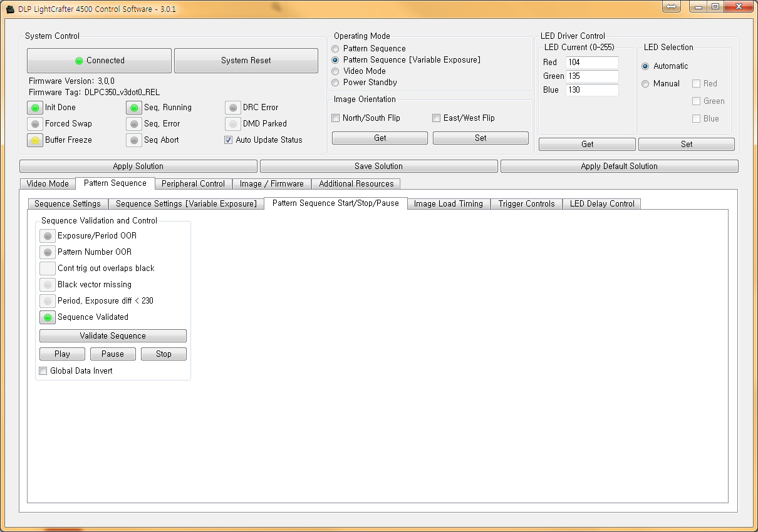Click the Save Solution button
The height and width of the screenshot is (532, 758).
379,166
